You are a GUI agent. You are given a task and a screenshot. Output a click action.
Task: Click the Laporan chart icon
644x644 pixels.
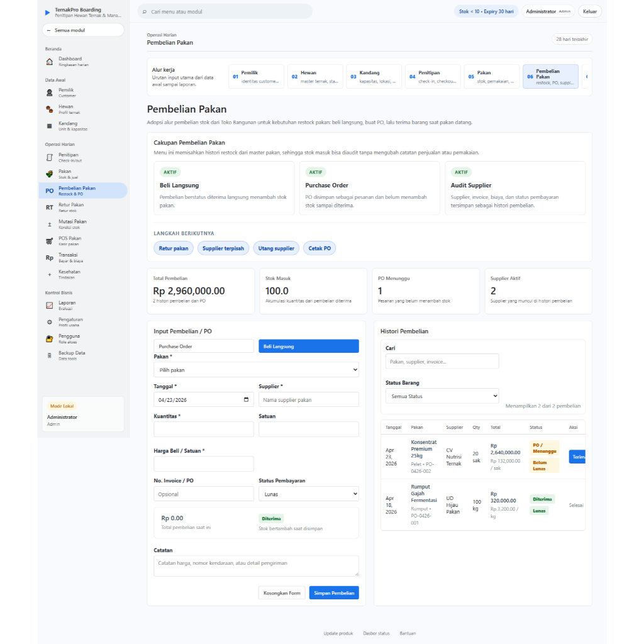[x=49, y=306]
